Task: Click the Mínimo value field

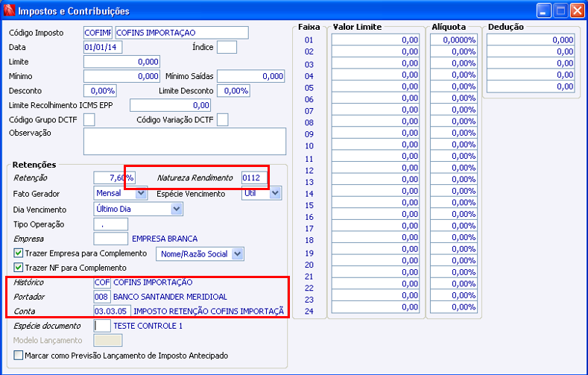Action: coord(122,77)
